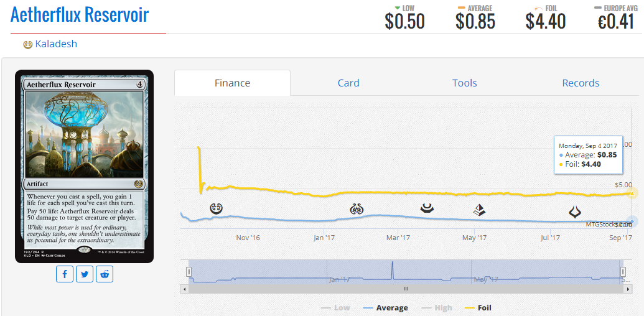
Task: Click the tooltip Average: $0.85 entry
Action: (588, 155)
